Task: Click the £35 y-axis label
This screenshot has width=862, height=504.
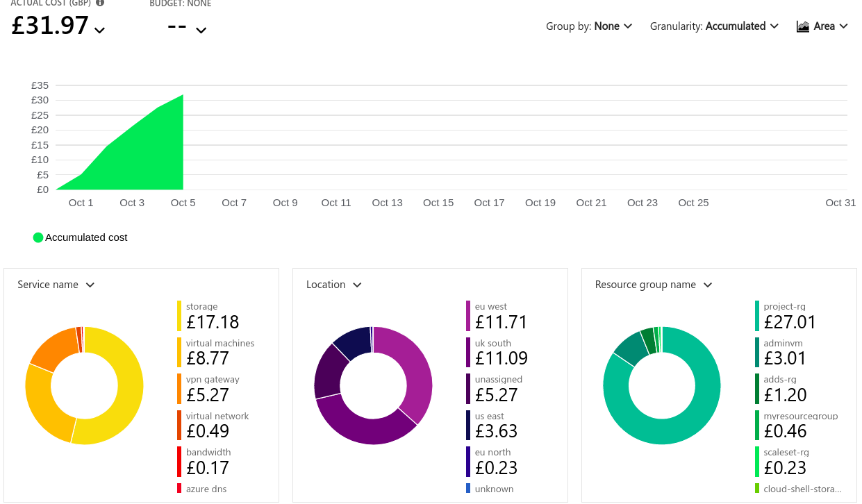Action: click(x=40, y=85)
